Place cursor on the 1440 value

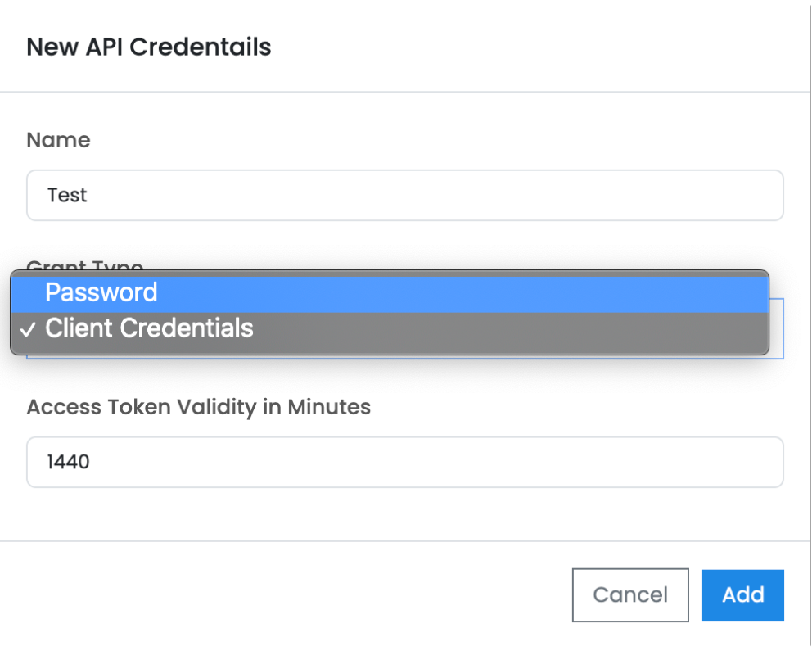[x=68, y=462]
